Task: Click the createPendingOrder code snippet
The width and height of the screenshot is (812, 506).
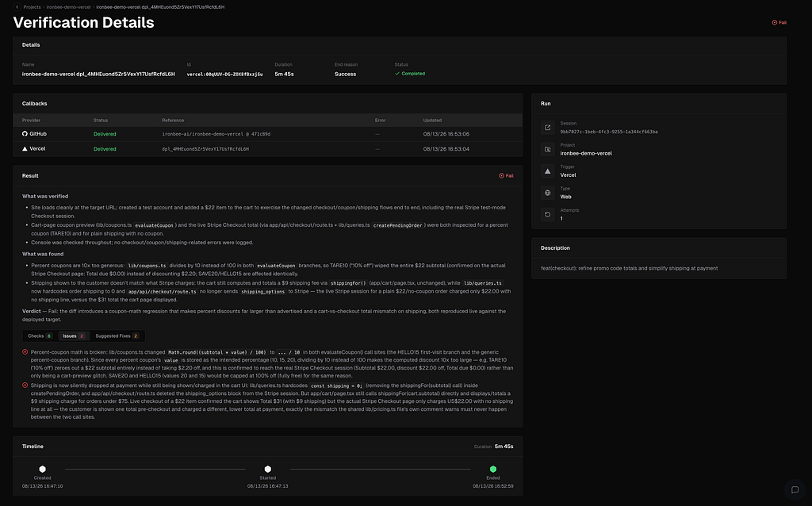Action: [x=397, y=225]
